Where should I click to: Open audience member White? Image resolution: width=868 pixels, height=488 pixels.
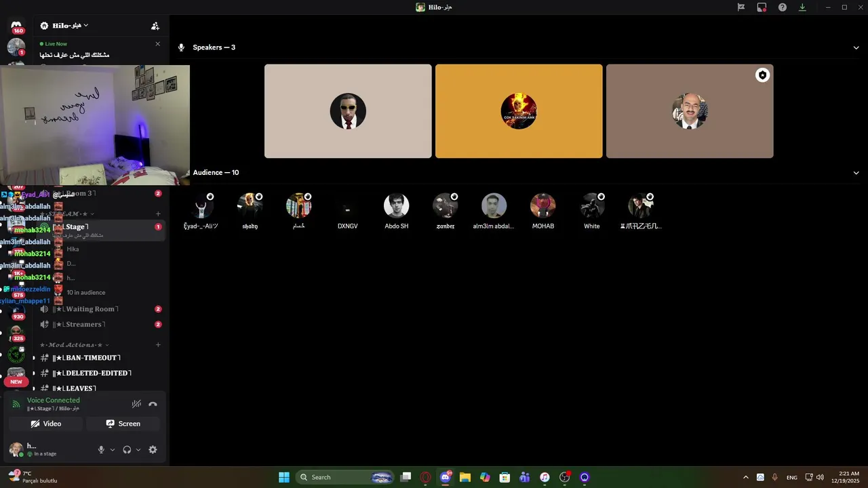pos(592,211)
